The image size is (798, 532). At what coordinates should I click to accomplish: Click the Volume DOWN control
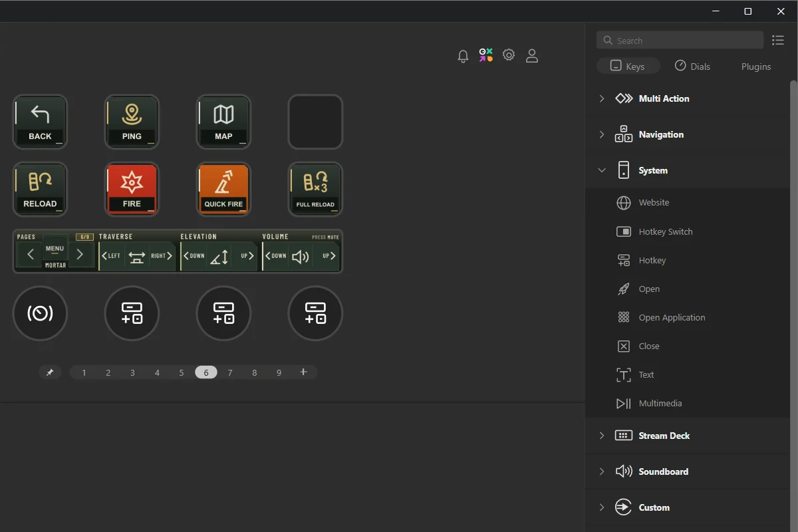pos(276,256)
